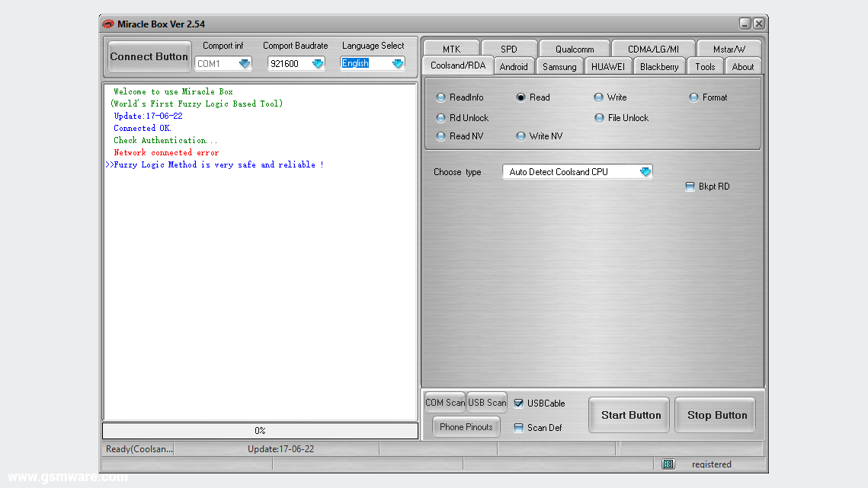Click the status bar grid icon beside registered

pyautogui.click(x=668, y=464)
